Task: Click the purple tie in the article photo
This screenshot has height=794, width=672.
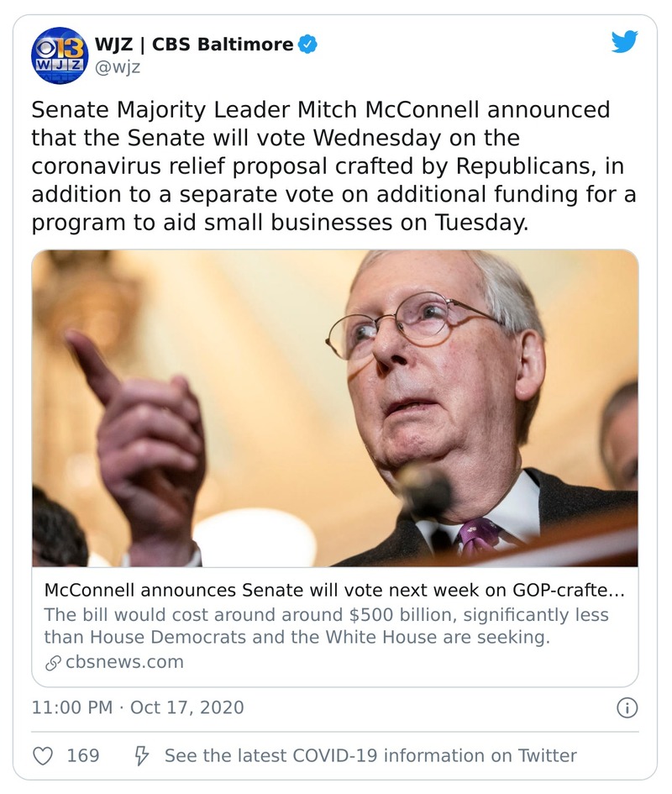Action: [477, 538]
